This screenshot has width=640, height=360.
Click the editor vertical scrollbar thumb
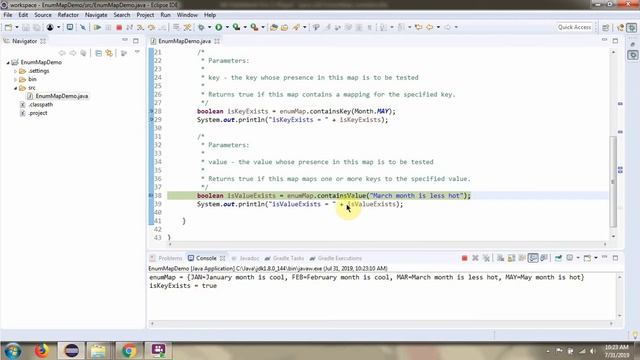613,182
